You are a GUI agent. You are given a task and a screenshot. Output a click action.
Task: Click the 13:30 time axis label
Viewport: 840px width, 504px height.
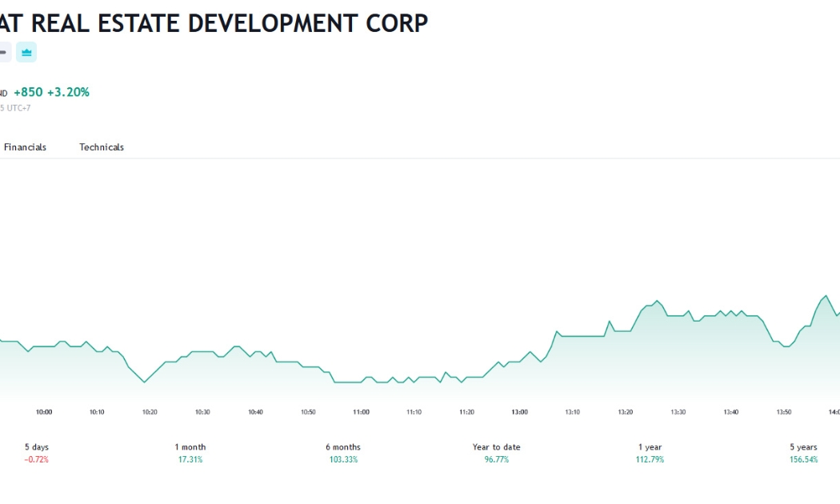[678, 412]
